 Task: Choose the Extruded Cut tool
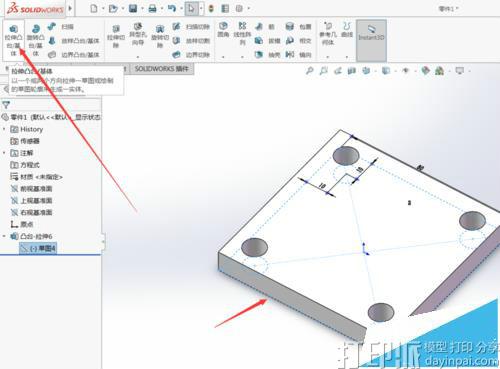[x=116, y=37]
